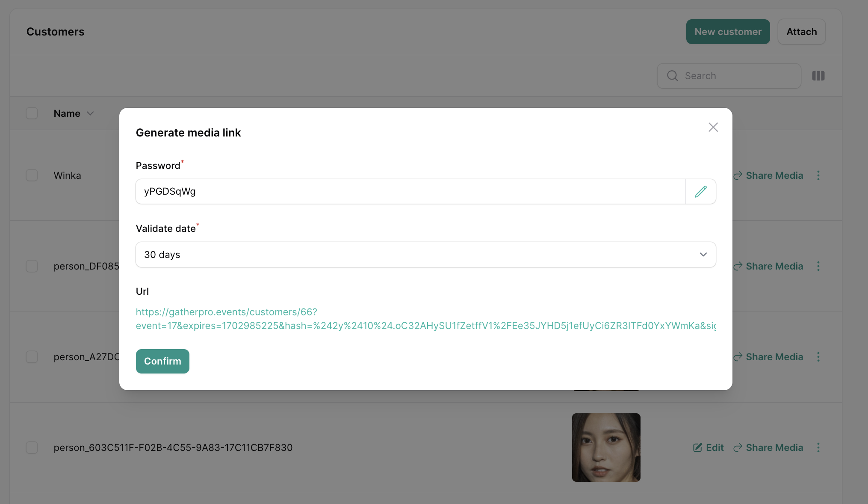Toggle the select-all checkbox in the header
The image size is (868, 504).
pos(32,113)
